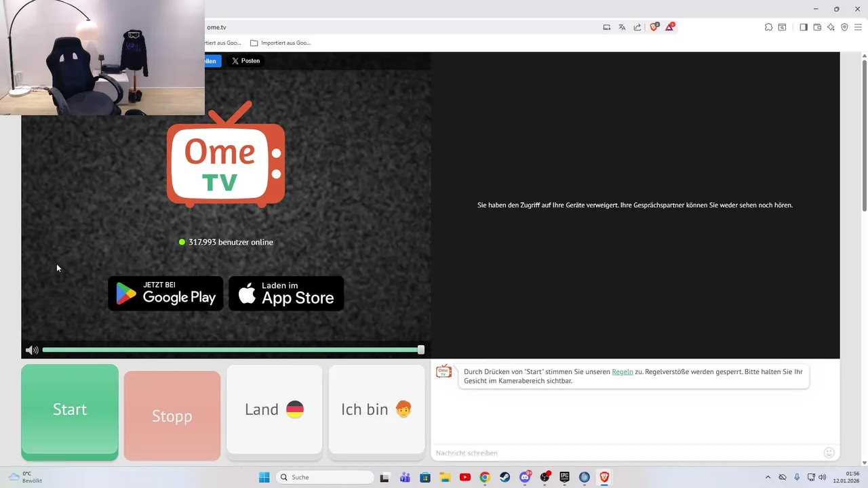
Task: Click the 317.993 benutzer online text
Action: click(231, 242)
